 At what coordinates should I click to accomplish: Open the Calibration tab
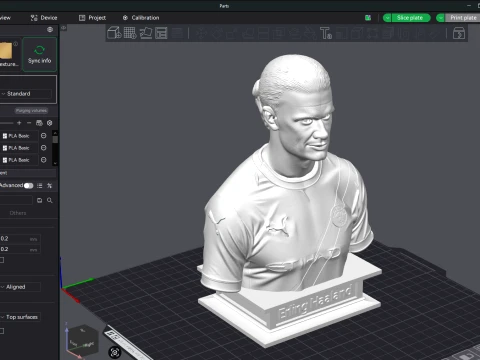(x=141, y=18)
